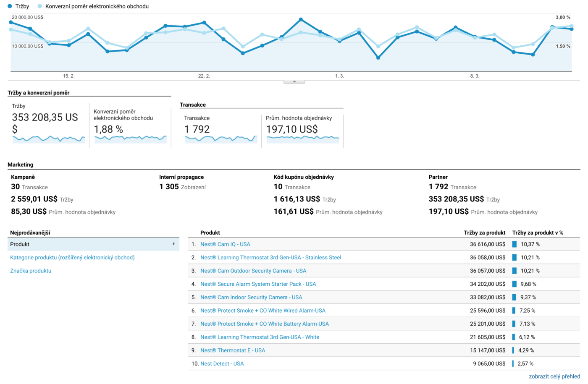Click the 1 616,13 US$ coupon revenue
588x384 pixels.
click(x=297, y=199)
